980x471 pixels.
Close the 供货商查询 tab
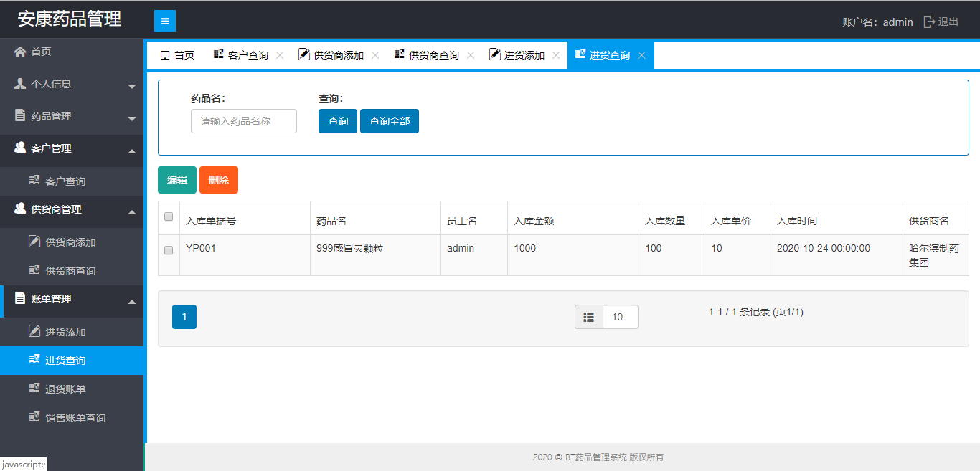coord(471,55)
